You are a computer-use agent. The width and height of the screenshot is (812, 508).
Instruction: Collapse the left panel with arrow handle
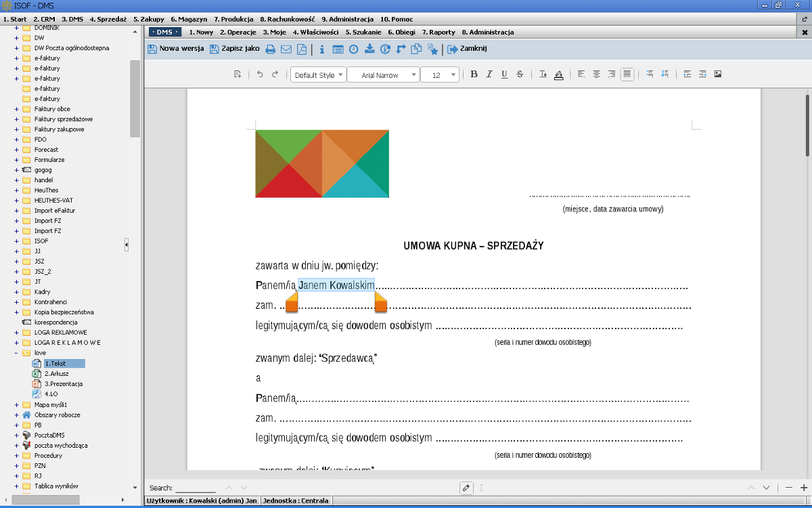click(x=127, y=245)
